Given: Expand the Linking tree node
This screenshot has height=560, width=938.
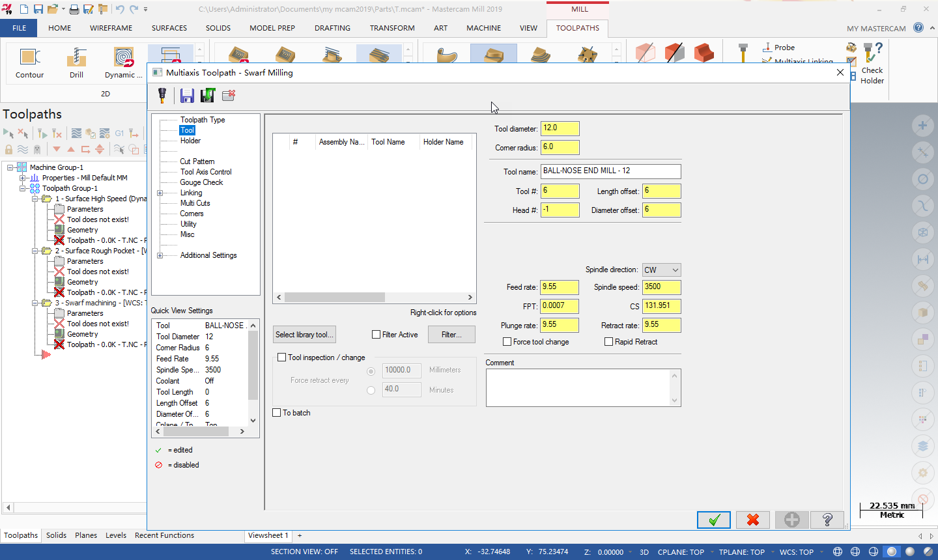Looking at the screenshot, I should point(160,193).
